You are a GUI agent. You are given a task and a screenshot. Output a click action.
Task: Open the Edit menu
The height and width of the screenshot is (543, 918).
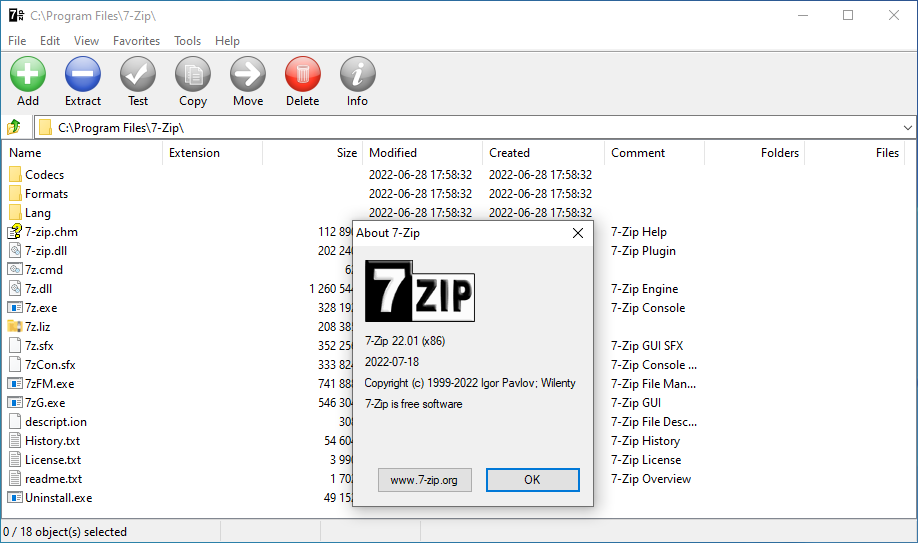pyautogui.click(x=50, y=41)
